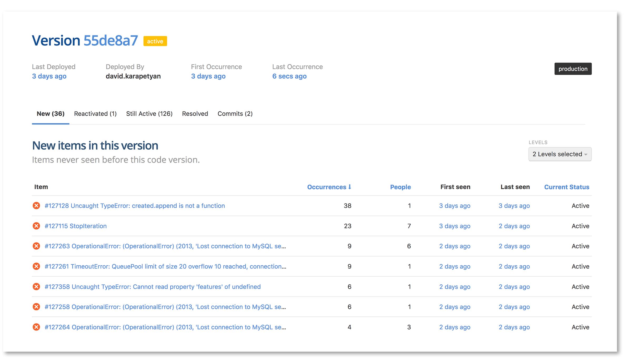The height and width of the screenshot is (364, 632).
Task: Click error icon beside StopIteration item
Action: coord(36,226)
